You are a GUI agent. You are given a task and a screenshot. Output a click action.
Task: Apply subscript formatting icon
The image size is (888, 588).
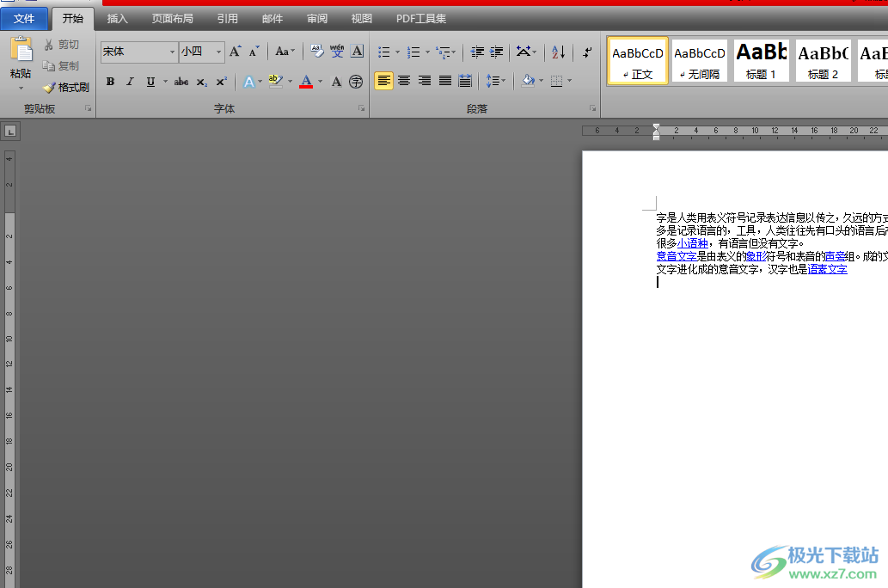(201, 82)
